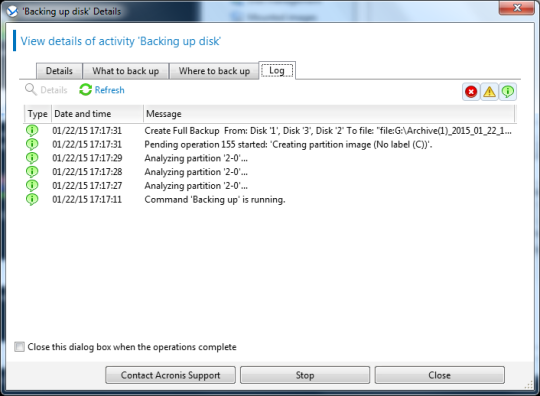The height and width of the screenshot is (396, 540).
Task: Click info icon of the 17:17:28 row
Action: 32,172
